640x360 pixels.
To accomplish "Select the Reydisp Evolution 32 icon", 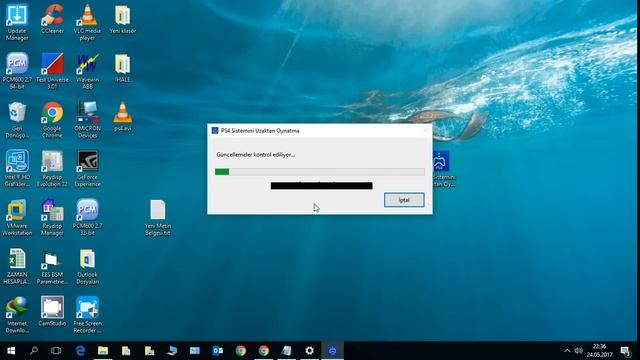I will click(52, 168).
